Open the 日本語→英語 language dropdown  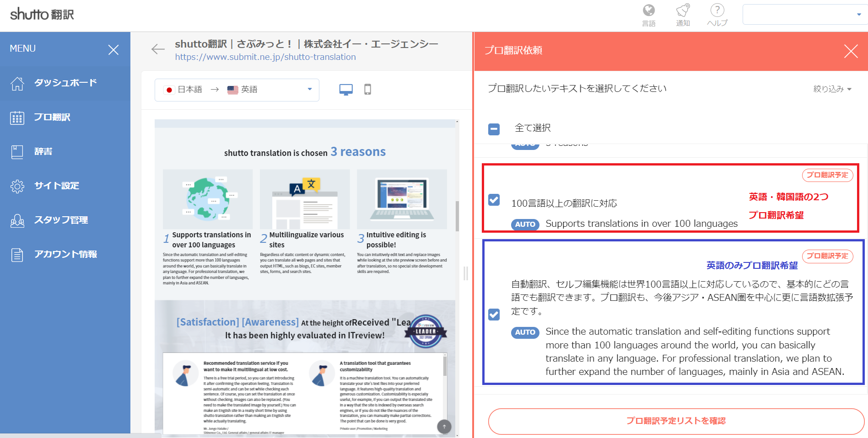[237, 90]
